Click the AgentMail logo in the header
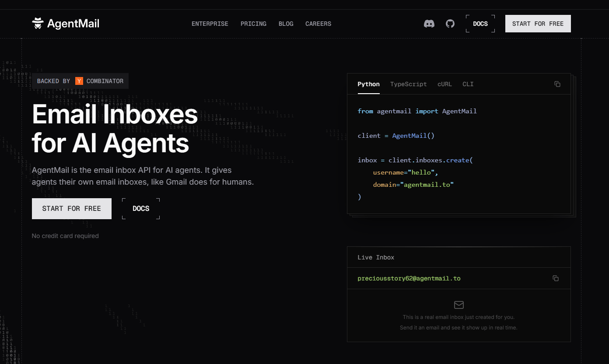Image resolution: width=609 pixels, height=364 pixels. point(66,24)
